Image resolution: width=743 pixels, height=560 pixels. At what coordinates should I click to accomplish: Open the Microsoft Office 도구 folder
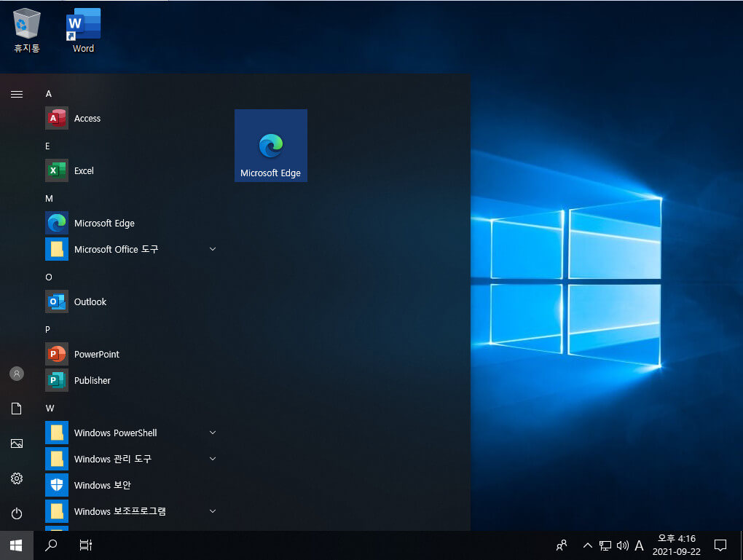click(131, 249)
